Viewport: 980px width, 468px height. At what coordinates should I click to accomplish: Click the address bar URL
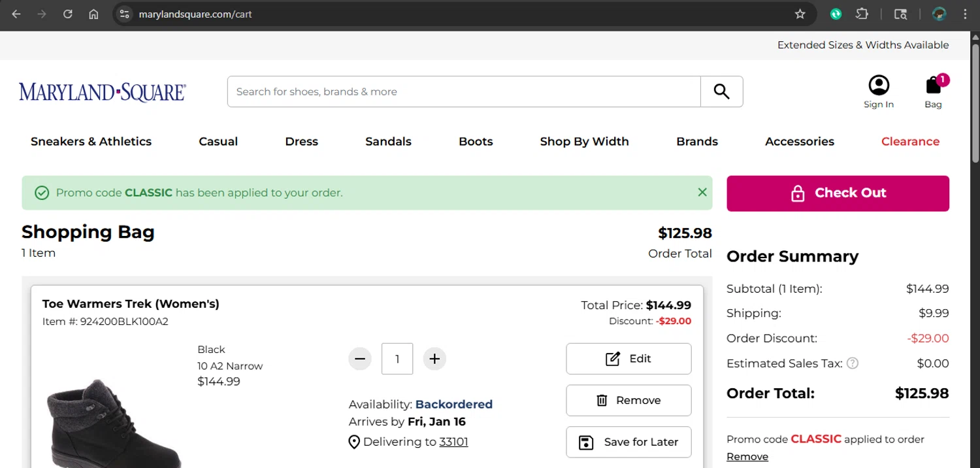195,14
